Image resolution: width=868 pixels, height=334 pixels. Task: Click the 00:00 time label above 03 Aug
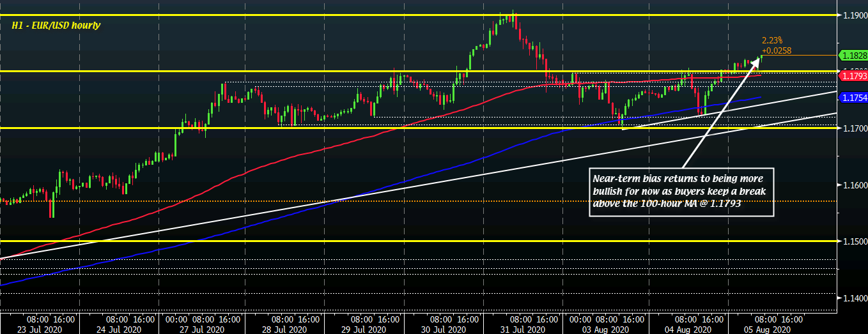click(x=579, y=319)
